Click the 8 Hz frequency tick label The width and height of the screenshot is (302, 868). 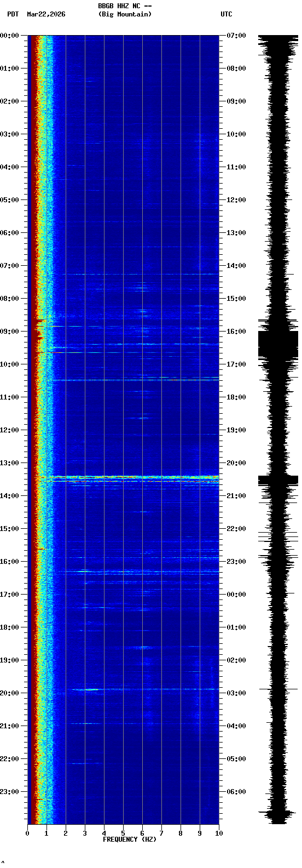[x=181, y=833]
